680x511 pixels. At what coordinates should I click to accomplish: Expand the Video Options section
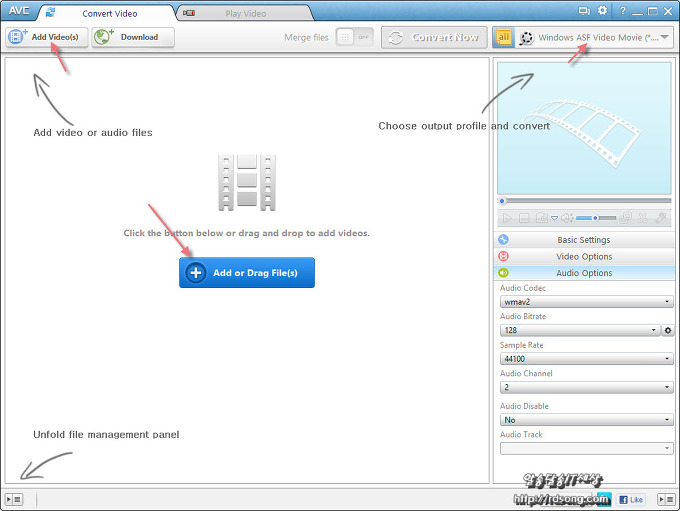click(583, 256)
